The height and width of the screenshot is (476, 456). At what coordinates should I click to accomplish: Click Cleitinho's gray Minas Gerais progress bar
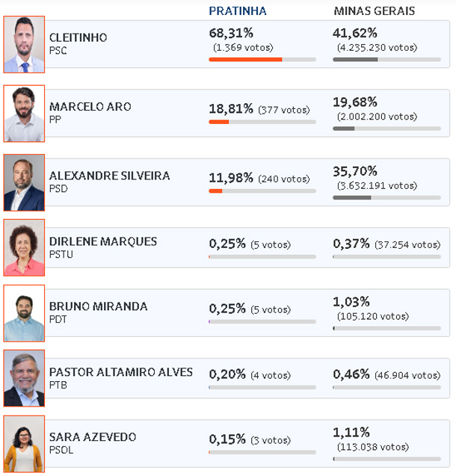coord(386,60)
